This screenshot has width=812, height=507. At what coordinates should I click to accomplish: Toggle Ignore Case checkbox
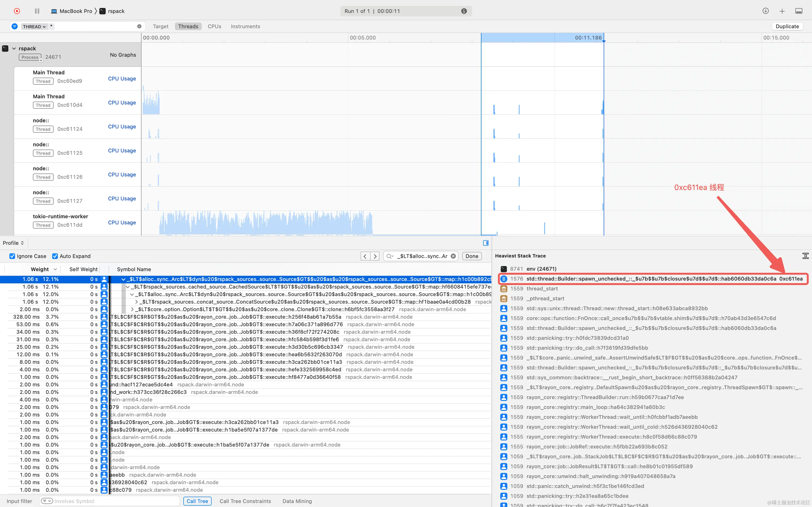[12, 256]
